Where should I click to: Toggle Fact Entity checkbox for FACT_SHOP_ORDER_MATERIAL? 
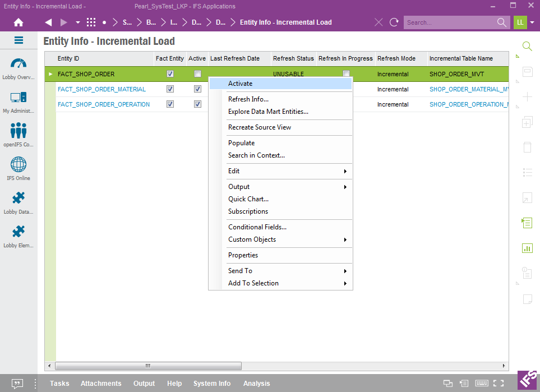[170, 89]
